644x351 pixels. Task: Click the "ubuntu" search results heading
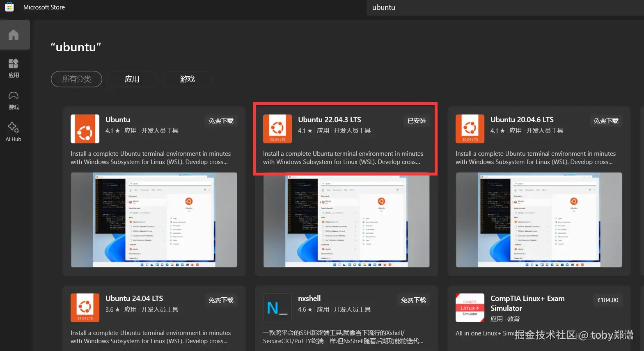76,47
